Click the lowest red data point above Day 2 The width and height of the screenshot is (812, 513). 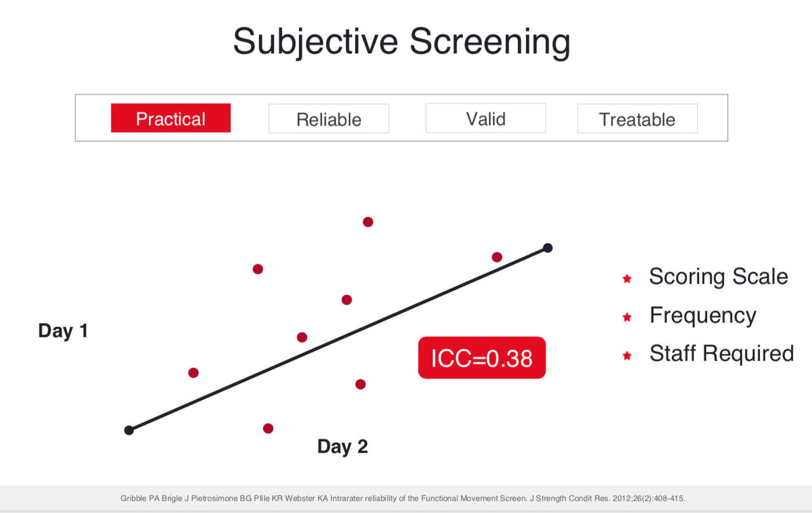click(x=268, y=428)
